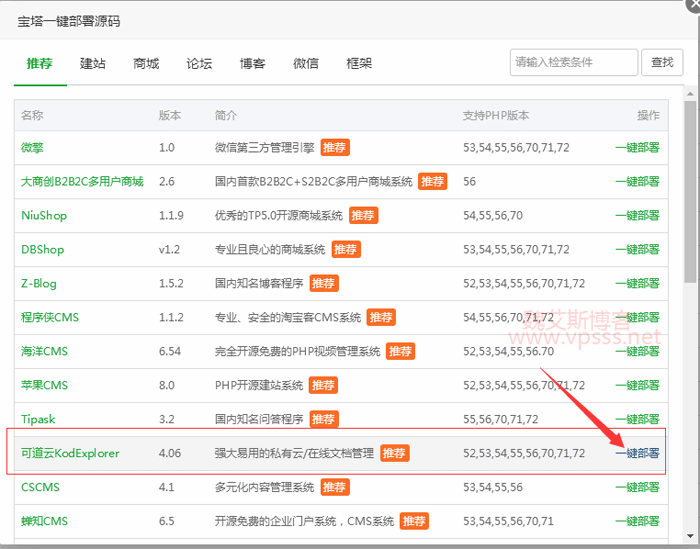Screen dimensions: 700x549
Task: Click the scrollbar up arrow at the top right
Action: point(691,94)
